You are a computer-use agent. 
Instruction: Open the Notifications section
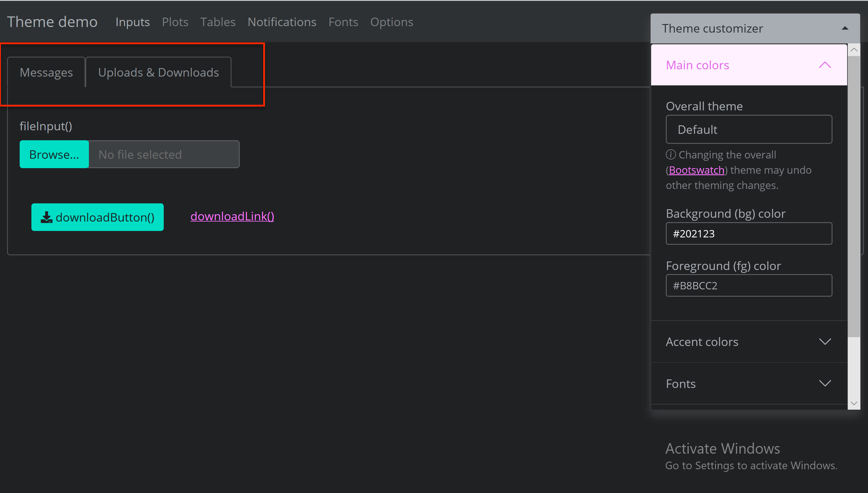(282, 22)
